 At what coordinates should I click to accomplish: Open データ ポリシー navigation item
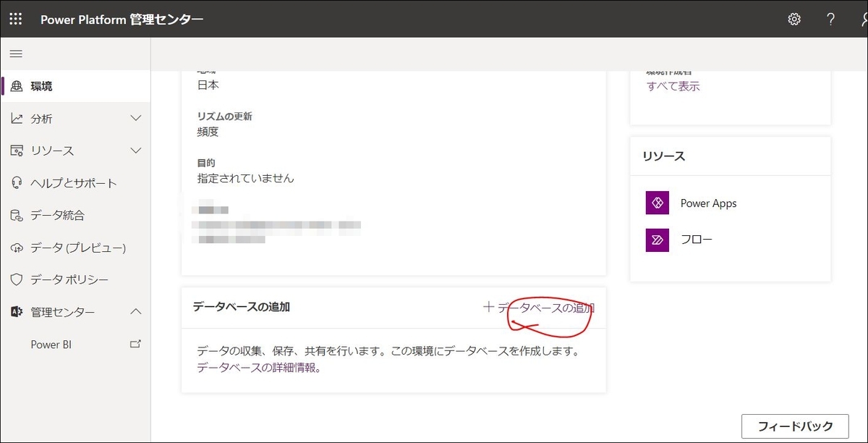(75, 279)
